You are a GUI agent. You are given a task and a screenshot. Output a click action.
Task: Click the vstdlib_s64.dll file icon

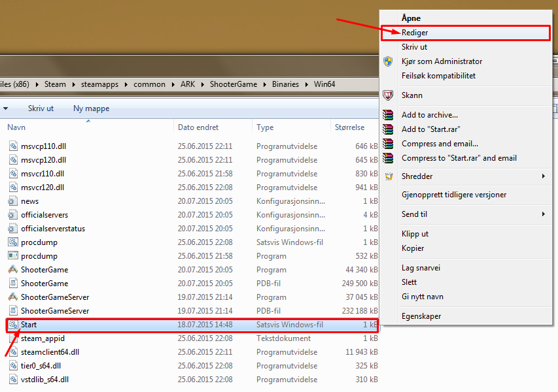pos(13,379)
